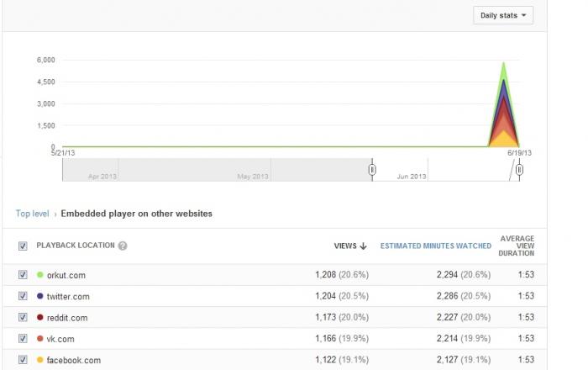Uncheck the facebook.com row checkbox
The image size is (588, 370).
point(23,360)
